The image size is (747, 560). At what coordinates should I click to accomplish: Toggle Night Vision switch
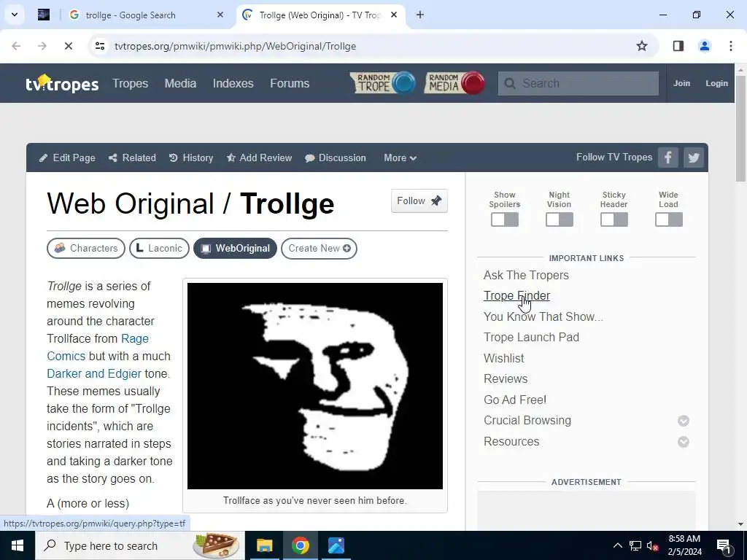click(560, 219)
